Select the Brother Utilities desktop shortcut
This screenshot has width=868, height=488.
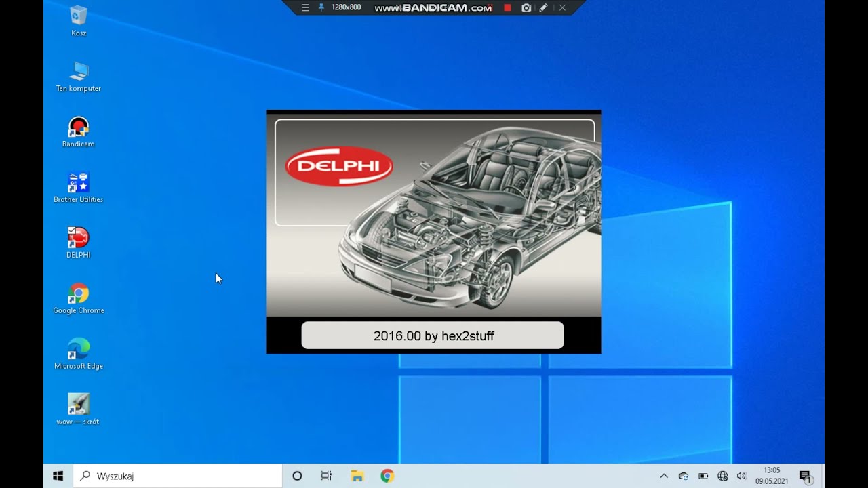coord(79,188)
